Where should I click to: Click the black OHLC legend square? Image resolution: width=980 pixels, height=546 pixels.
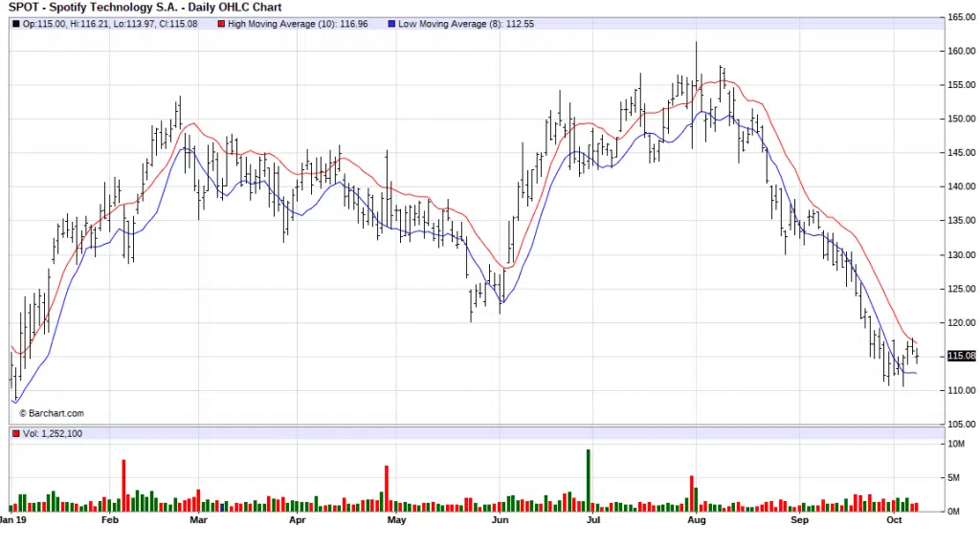click(15, 23)
